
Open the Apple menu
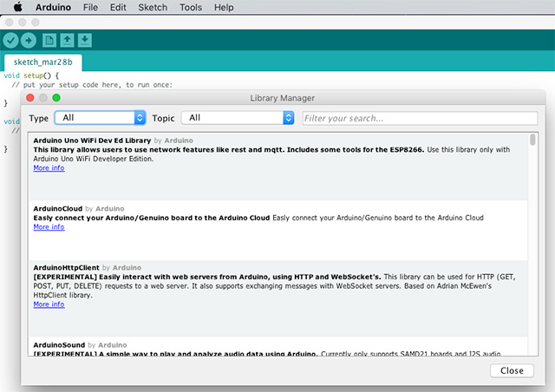[17, 7]
